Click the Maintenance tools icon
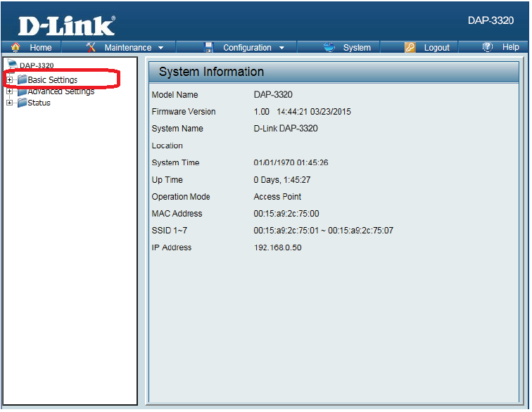 click(x=91, y=47)
